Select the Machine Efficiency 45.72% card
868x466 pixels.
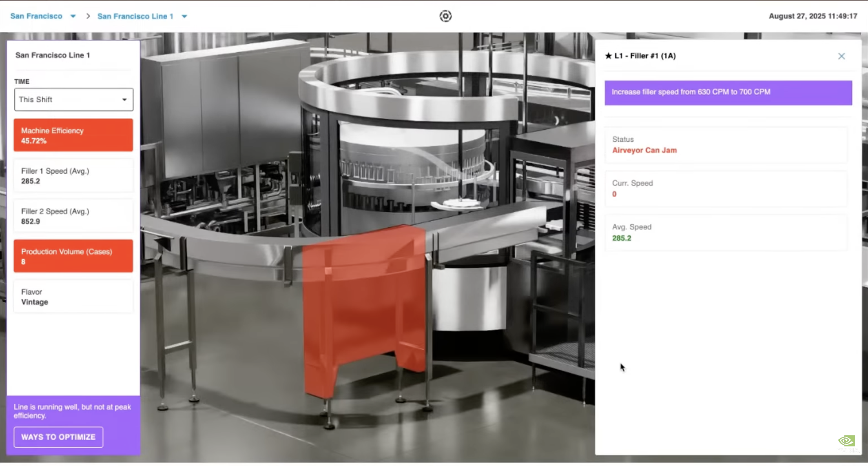pos(73,135)
